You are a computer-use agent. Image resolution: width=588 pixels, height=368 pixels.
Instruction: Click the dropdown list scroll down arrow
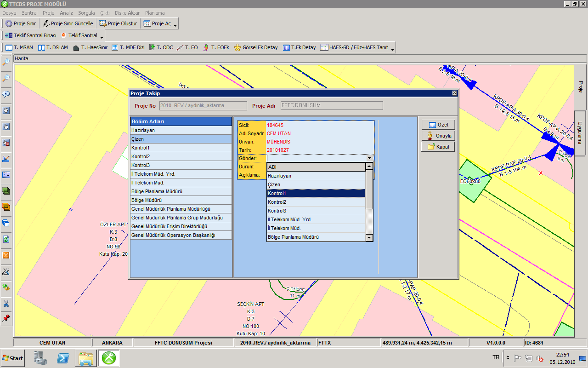click(x=369, y=237)
